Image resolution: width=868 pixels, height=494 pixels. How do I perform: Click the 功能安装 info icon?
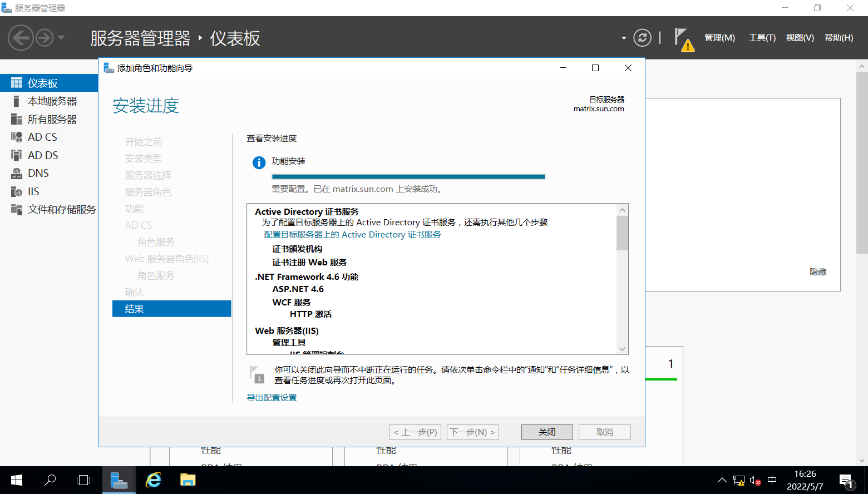click(259, 162)
